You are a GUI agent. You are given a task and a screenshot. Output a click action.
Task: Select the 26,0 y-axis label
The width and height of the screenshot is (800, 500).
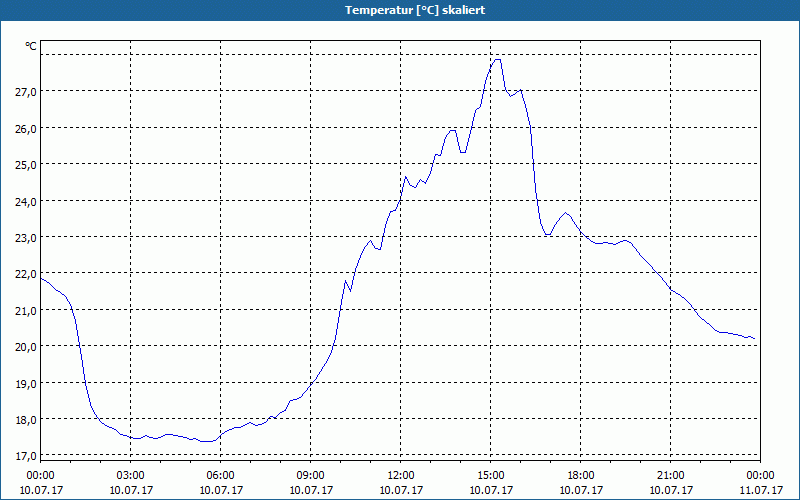26,128
